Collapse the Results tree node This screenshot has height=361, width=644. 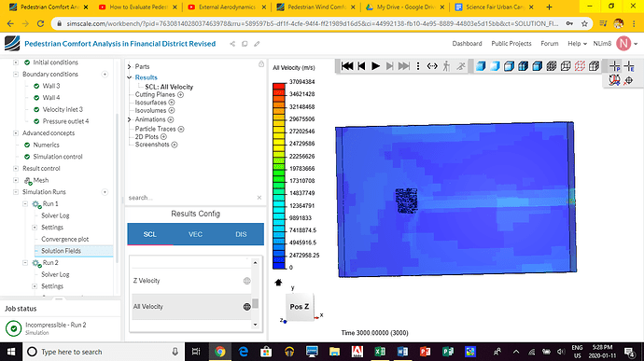(130, 77)
